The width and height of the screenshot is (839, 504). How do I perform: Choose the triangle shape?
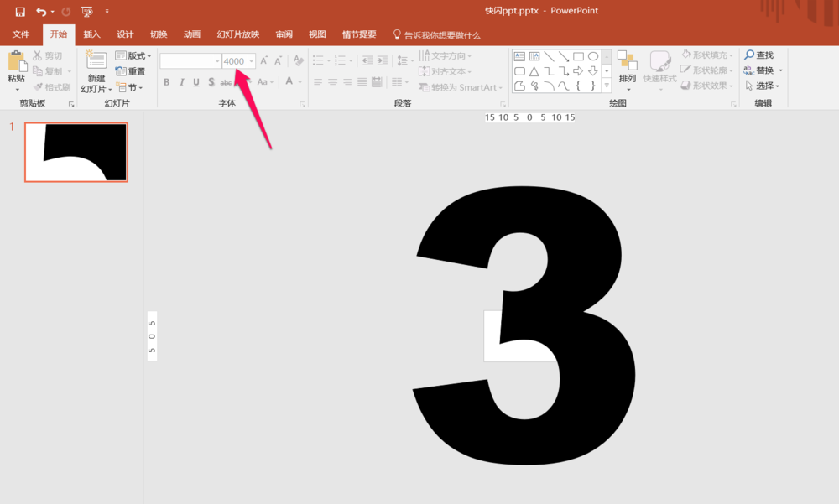(534, 71)
